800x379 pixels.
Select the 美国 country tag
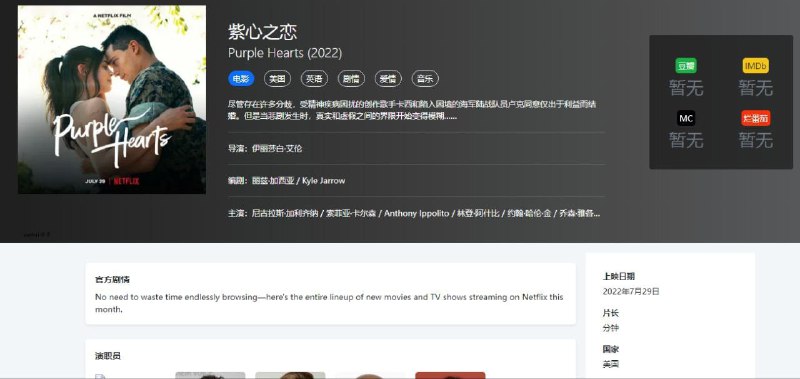coord(278,79)
